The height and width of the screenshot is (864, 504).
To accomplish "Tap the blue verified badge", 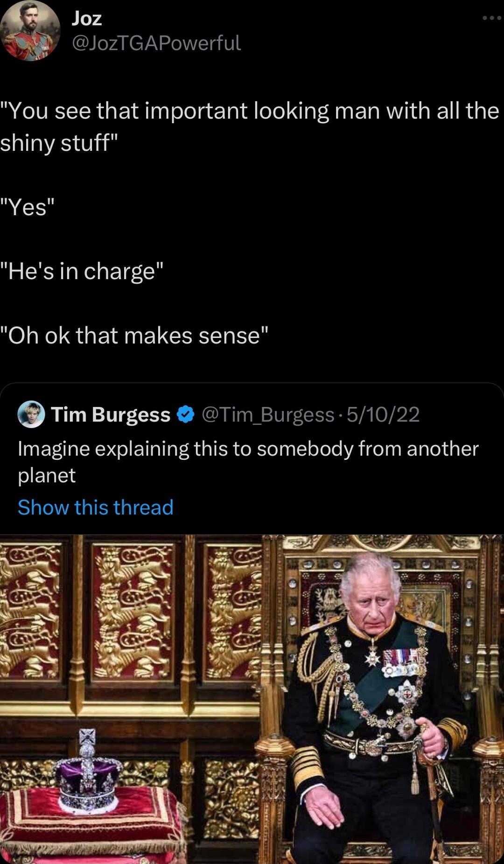I will (x=186, y=414).
